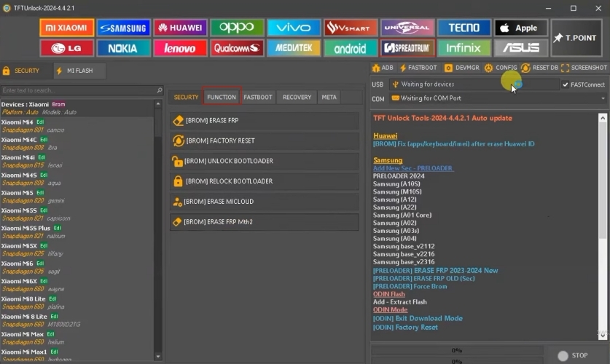Screen dimensions: 610x364
Task: Click log panel scroll up arrow
Action: (603, 118)
